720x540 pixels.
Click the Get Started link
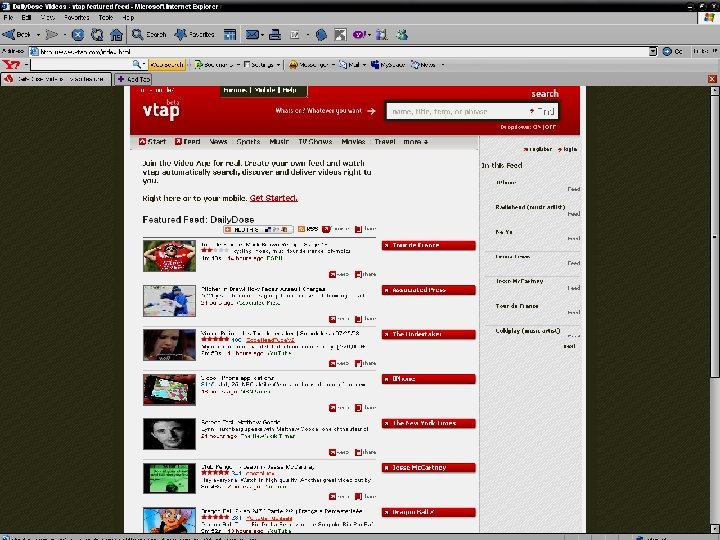[x=274, y=198]
